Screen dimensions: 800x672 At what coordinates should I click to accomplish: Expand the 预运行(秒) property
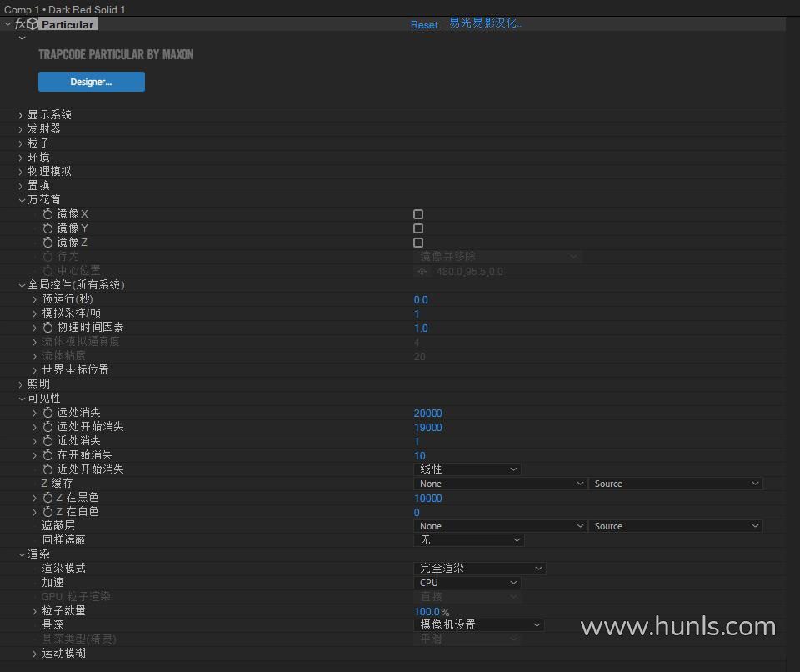pos(35,300)
